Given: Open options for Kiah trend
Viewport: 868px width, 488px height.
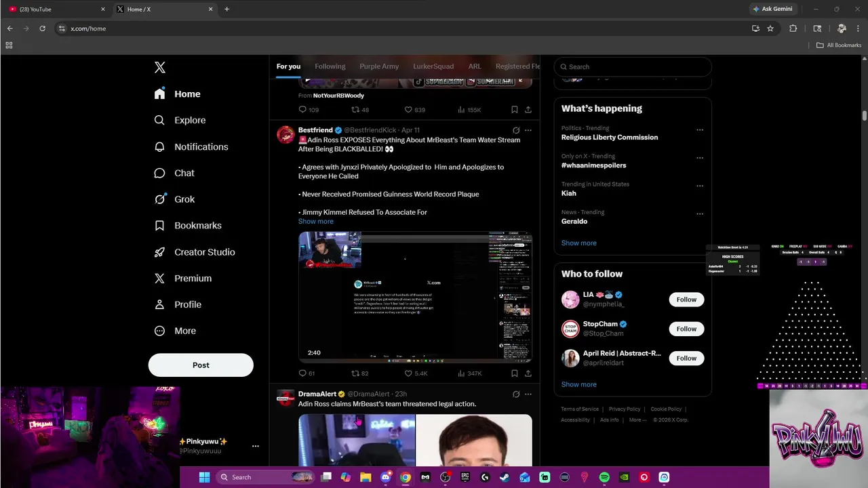Looking at the screenshot, I should (x=700, y=186).
